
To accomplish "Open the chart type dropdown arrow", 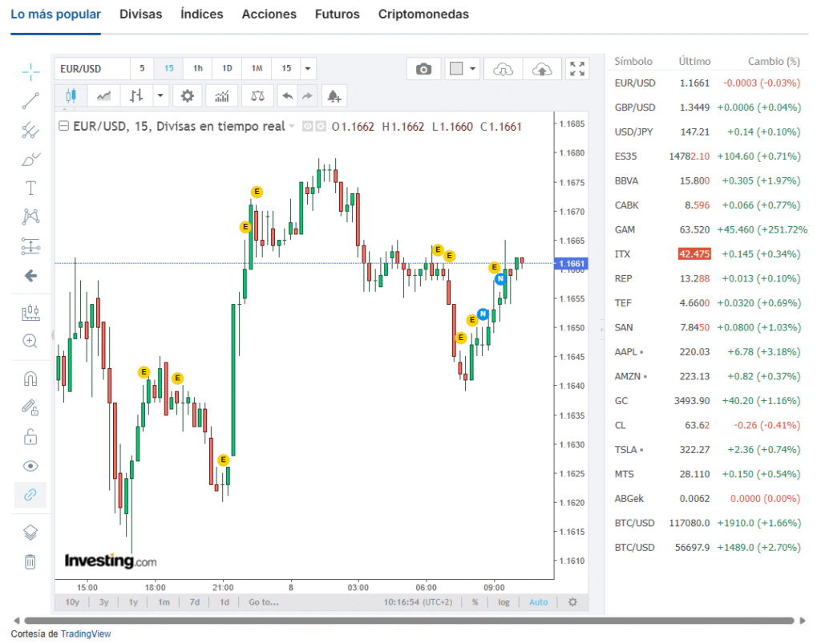I will coord(161,96).
